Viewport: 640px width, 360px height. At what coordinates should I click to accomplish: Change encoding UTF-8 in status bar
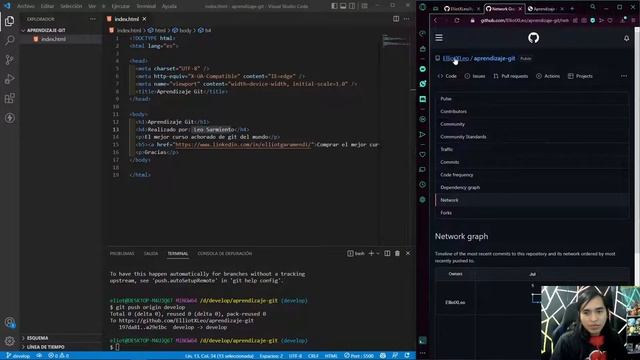click(x=295, y=356)
